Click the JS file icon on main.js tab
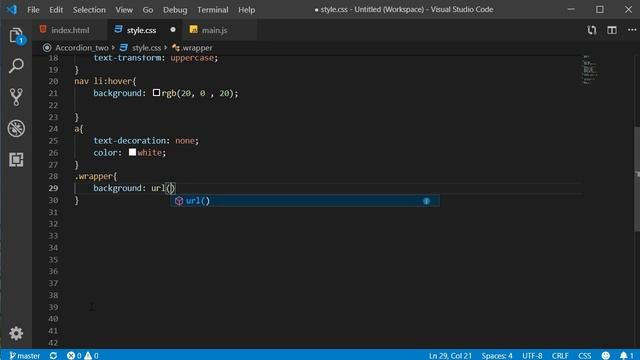 [x=193, y=30]
